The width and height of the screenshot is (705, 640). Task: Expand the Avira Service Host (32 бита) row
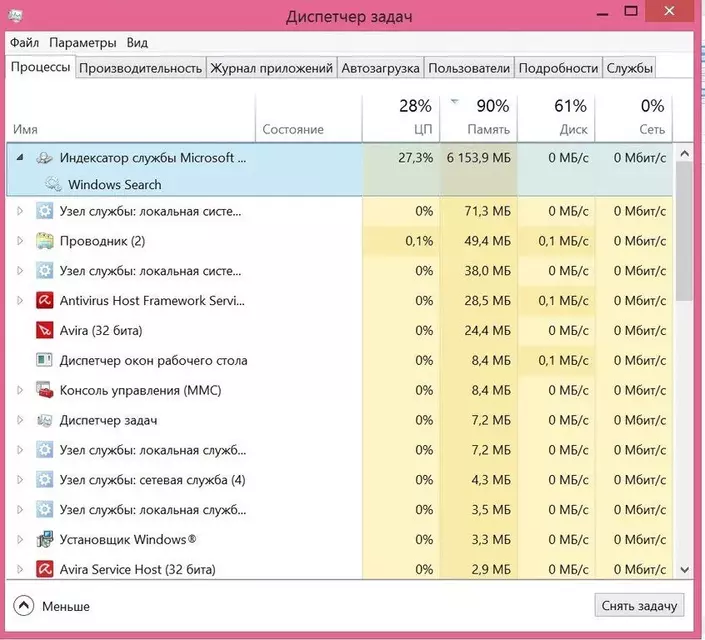pos(20,569)
